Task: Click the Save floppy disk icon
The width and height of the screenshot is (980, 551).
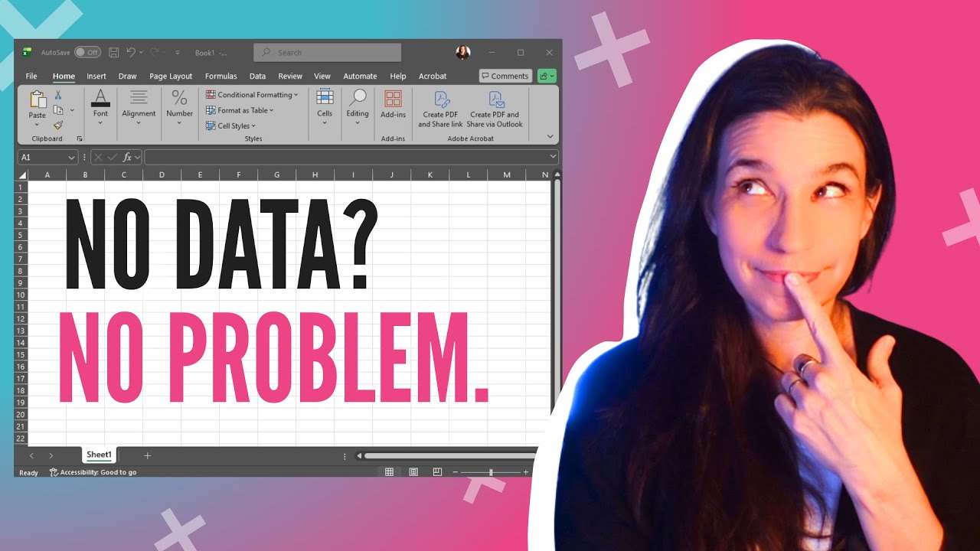Action: click(x=113, y=53)
